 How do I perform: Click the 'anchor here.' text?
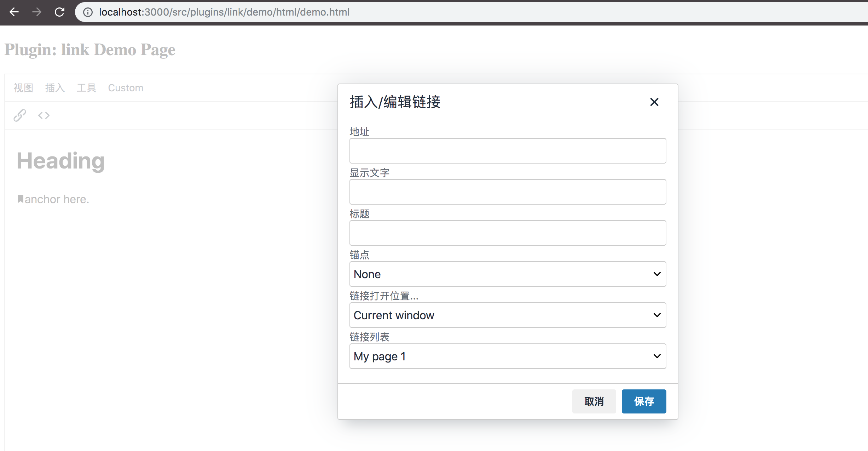tap(57, 199)
